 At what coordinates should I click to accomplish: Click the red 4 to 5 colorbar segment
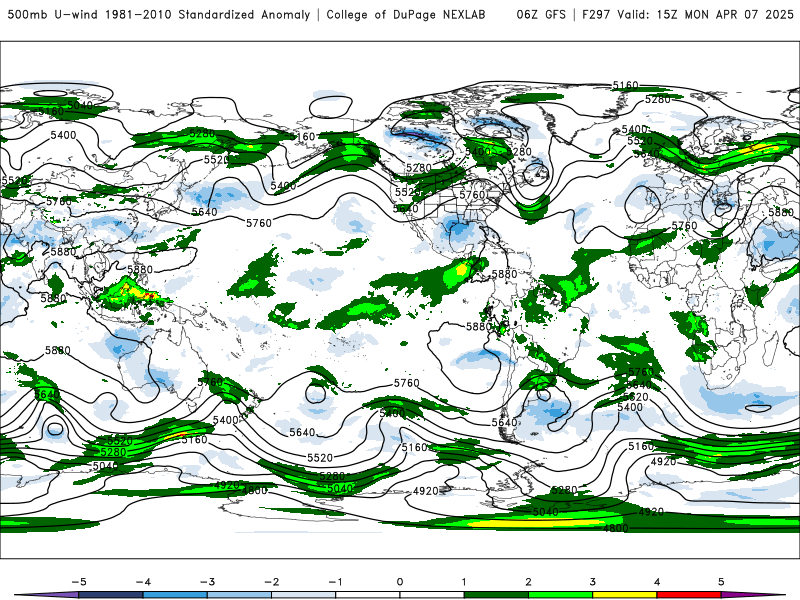[x=689, y=595]
